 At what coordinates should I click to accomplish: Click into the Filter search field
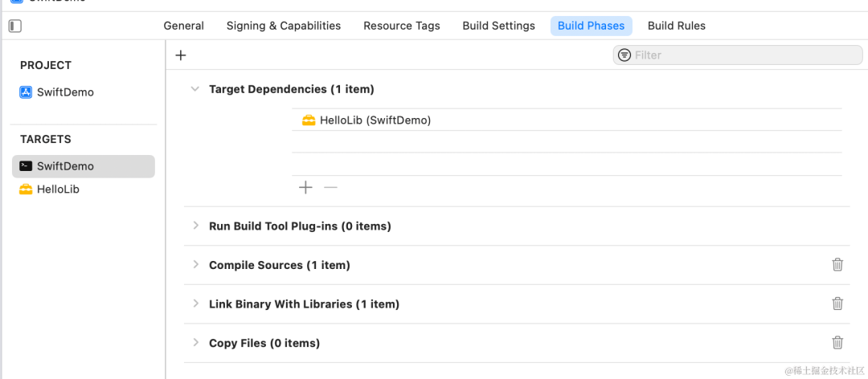coord(737,55)
